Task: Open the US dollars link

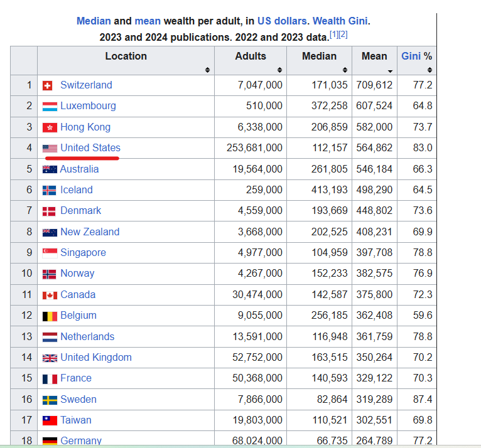Action: [x=282, y=21]
